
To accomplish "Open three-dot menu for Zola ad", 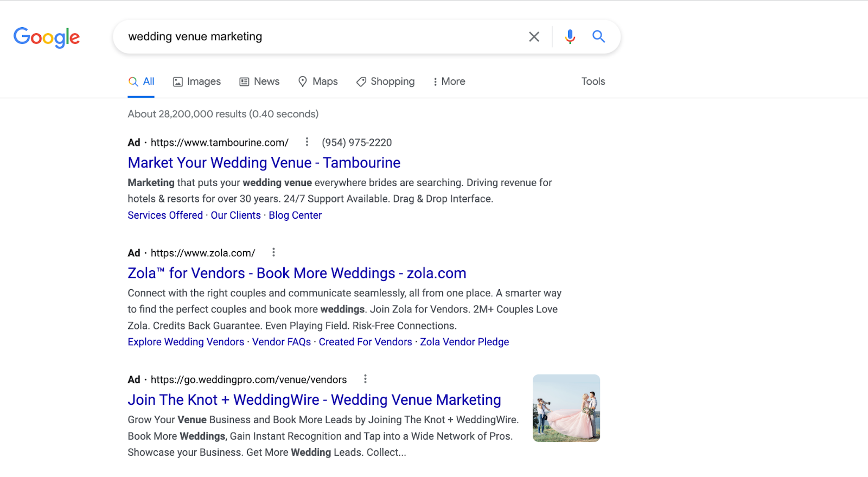I will [x=273, y=252].
